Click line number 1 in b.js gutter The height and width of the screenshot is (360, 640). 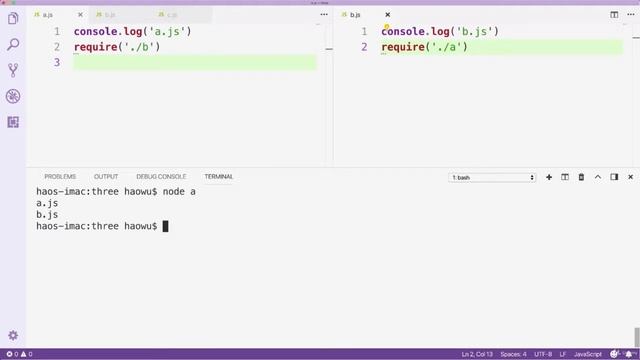coord(364,31)
